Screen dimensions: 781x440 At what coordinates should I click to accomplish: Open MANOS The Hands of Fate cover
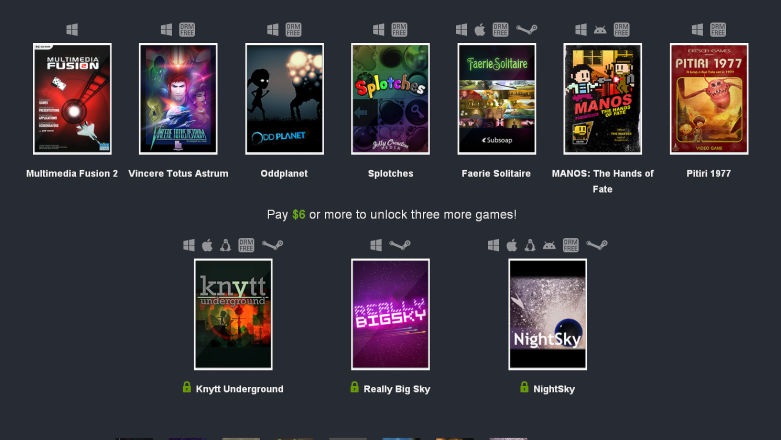(603, 99)
